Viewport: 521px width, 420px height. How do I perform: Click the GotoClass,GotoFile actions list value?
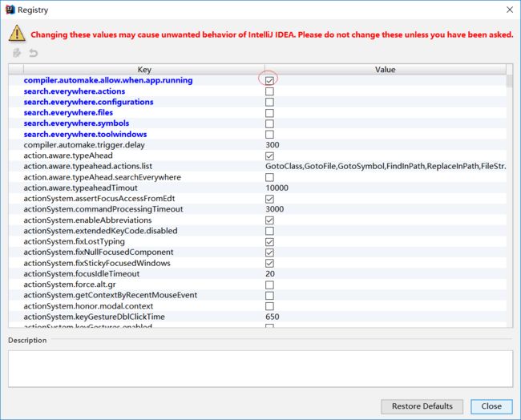coord(386,166)
